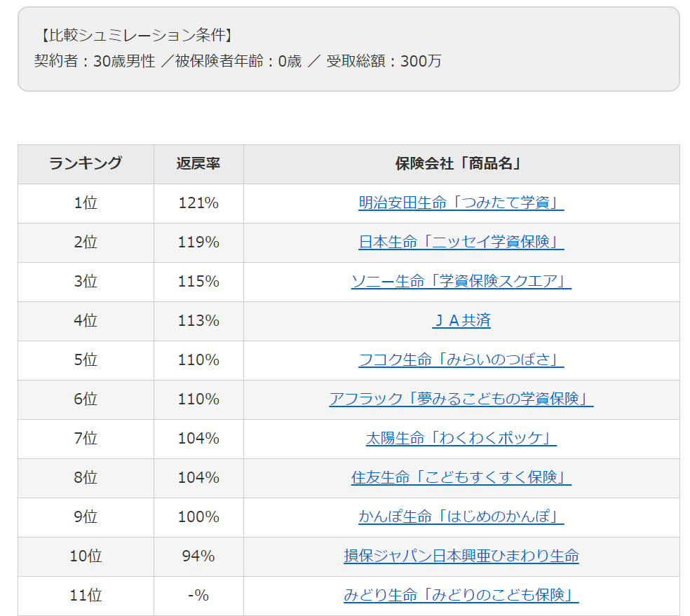Image resolution: width=690 pixels, height=616 pixels.
Task: Open the 住友生命「こどもすくすく保険」 link
Action: click(461, 477)
